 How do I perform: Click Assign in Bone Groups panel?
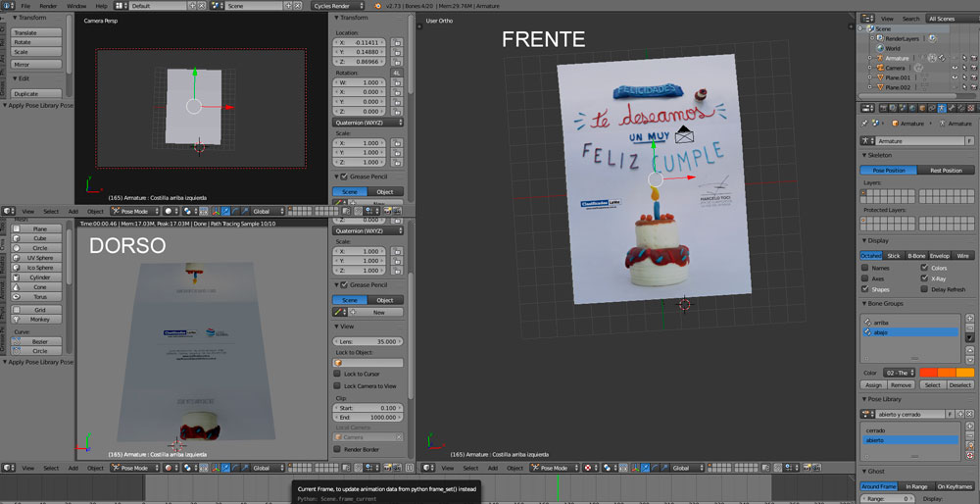point(874,384)
